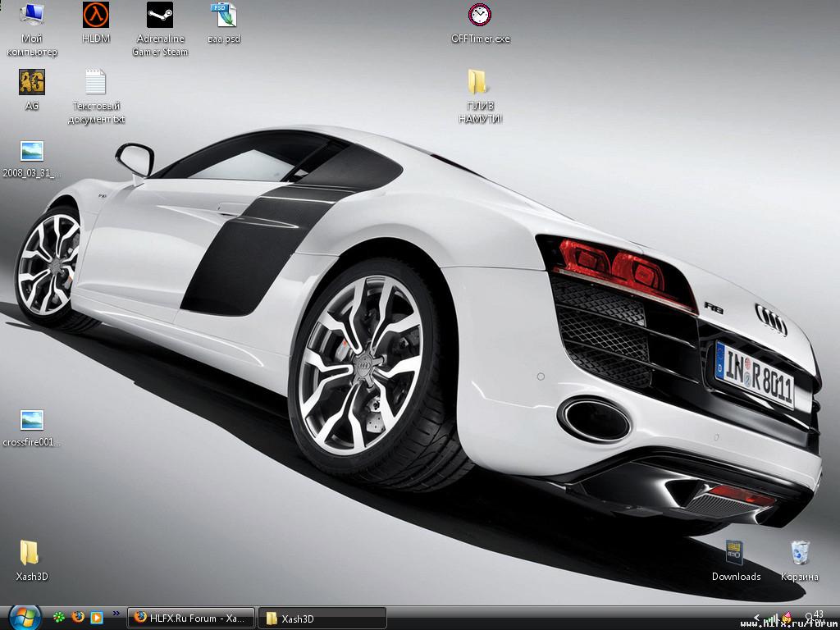Open the Корзина recycle bin
Viewport: 840px width, 630px height.
tap(800, 554)
